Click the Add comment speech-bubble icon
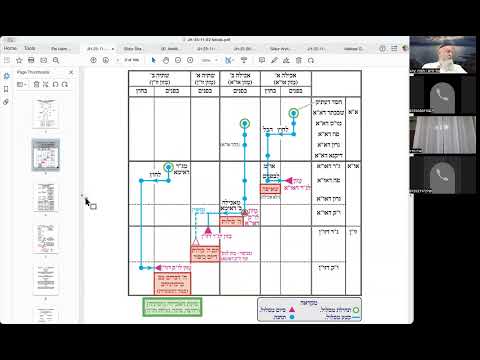Image resolution: width=480 pixels, height=360 pixels. (262, 60)
